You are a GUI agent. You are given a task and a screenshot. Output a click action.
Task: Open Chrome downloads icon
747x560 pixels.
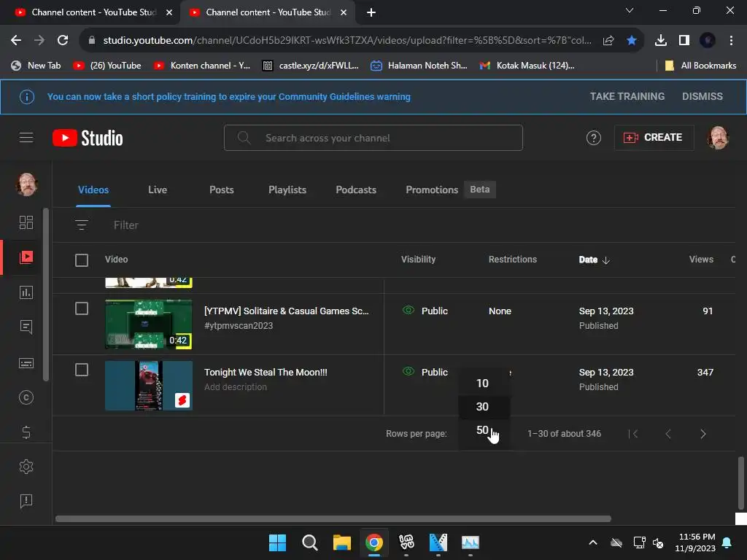pos(660,41)
